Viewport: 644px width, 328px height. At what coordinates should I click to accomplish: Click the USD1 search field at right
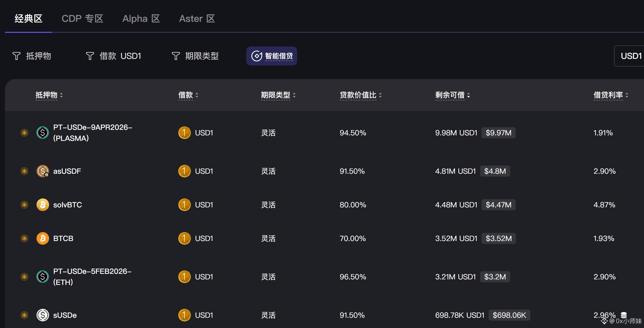pyautogui.click(x=631, y=56)
